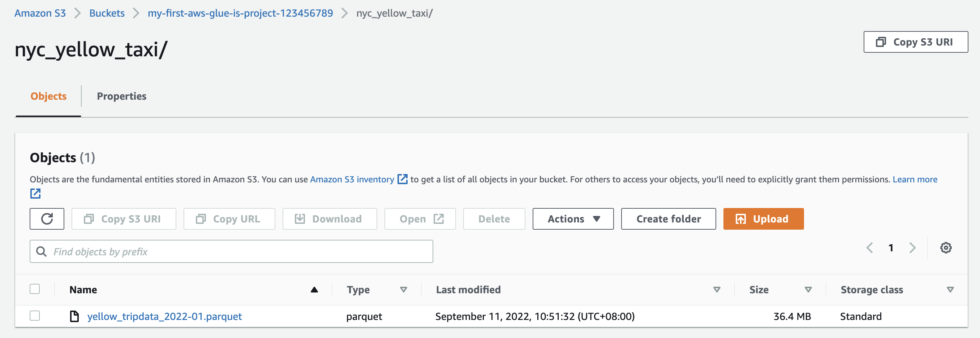Open yellow_tripdata_2022-01.parquet link
Viewport: 980px width, 338px height.
(x=164, y=316)
